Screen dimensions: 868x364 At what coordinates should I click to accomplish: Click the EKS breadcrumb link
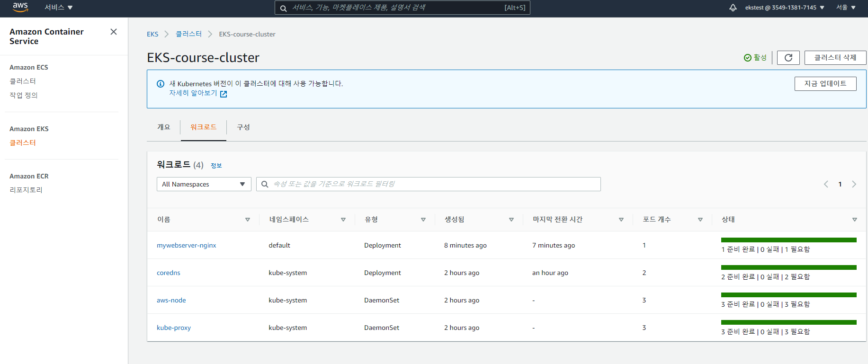[152, 34]
